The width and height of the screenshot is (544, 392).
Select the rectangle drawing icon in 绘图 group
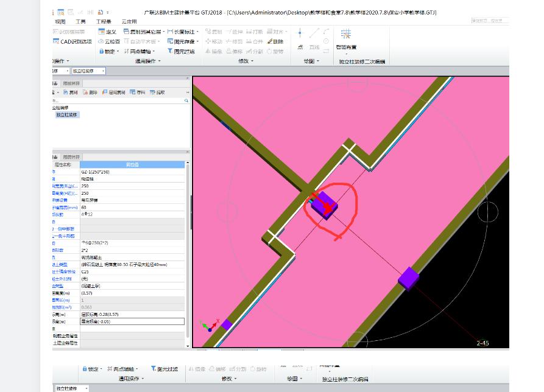coord(326,51)
